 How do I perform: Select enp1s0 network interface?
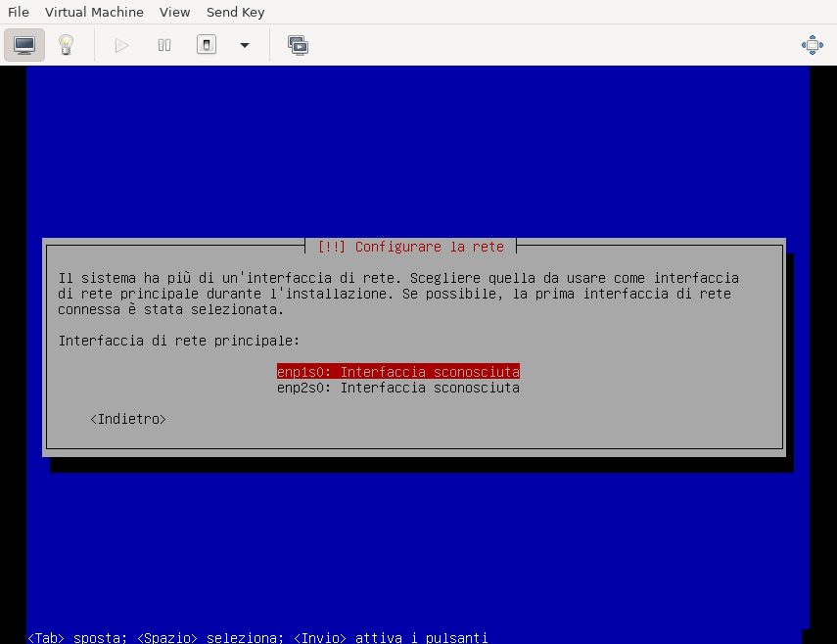click(398, 371)
